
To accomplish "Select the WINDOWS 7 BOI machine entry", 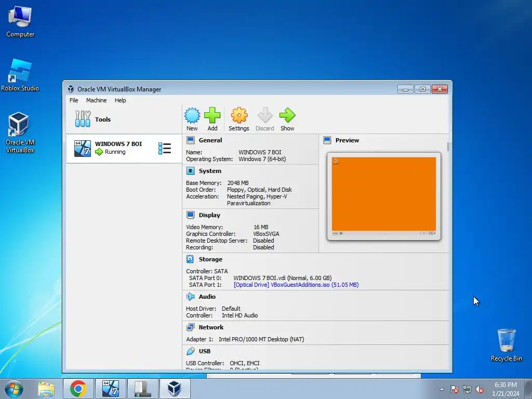I will [124, 148].
